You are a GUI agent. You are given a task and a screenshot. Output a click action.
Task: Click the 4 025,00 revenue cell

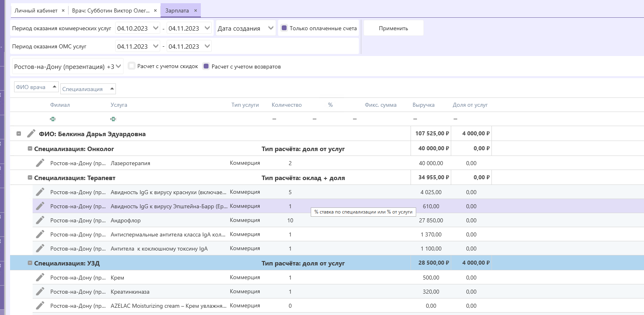(431, 192)
